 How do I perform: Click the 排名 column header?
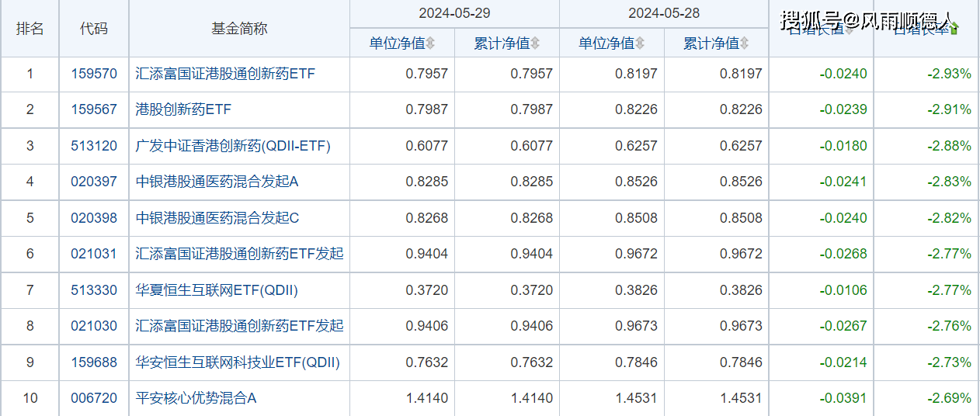tap(30, 29)
